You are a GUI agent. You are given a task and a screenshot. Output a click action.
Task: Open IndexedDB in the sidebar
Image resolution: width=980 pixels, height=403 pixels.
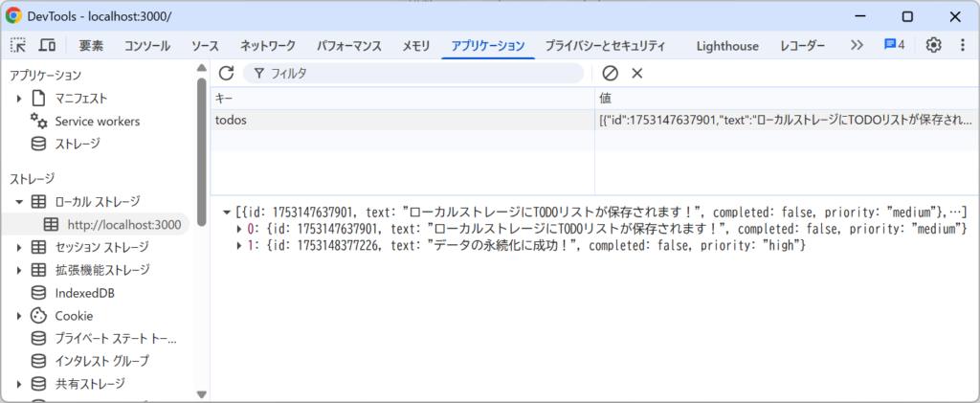pyautogui.click(x=84, y=292)
